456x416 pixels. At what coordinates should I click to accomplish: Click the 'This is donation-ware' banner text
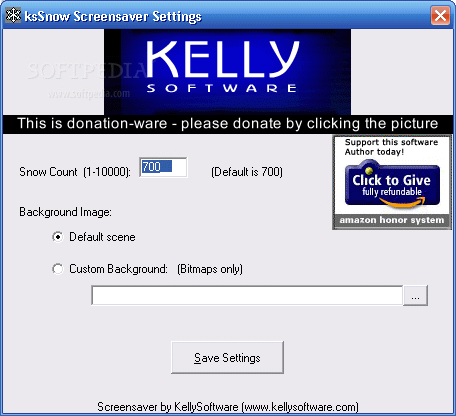click(x=228, y=124)
